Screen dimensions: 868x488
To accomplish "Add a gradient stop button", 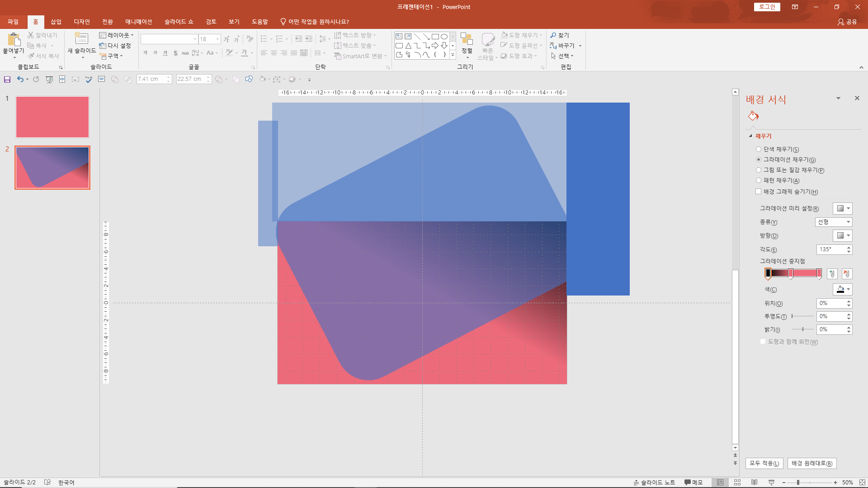I will coord(832,274).
